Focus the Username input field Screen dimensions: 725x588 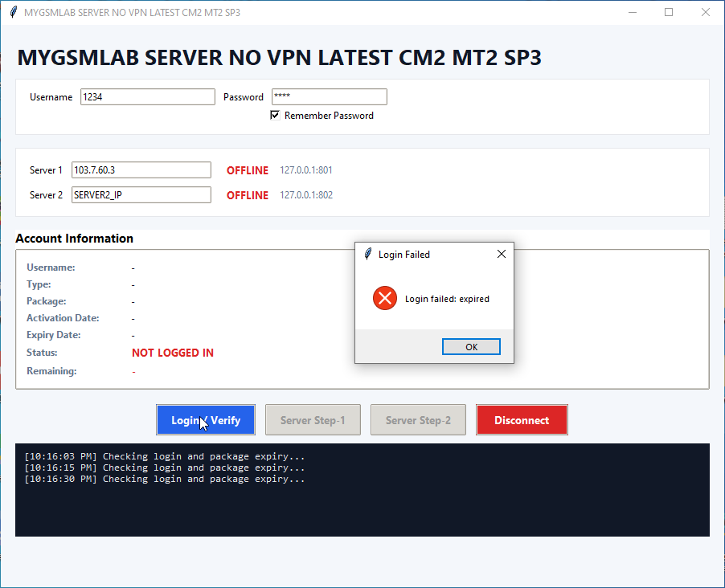148,97
